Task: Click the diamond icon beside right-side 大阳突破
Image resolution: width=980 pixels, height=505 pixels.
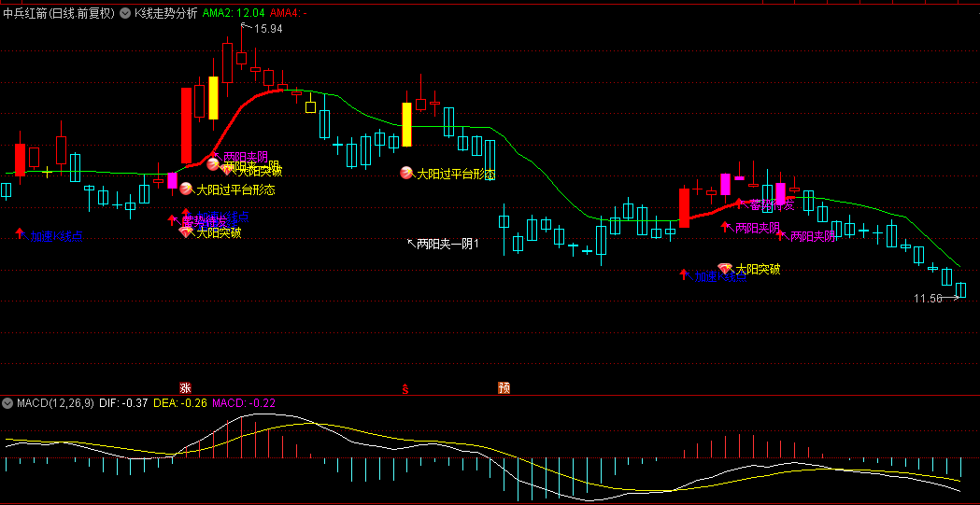Action: click(x=725, y=269)
